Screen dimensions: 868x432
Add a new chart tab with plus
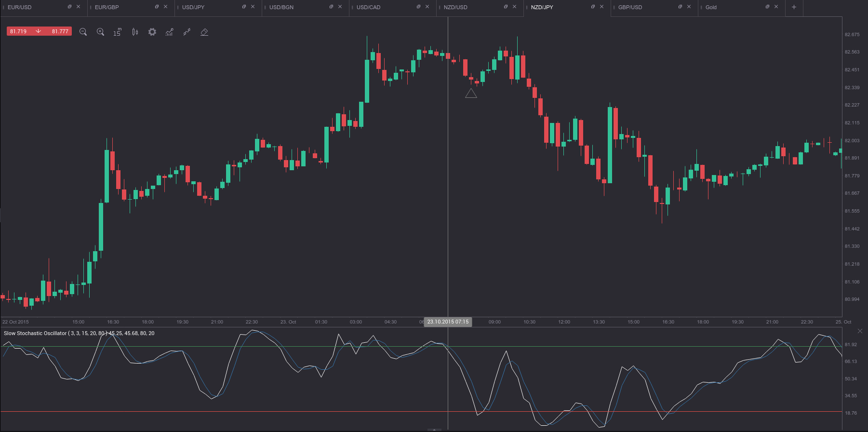(794, 7)
